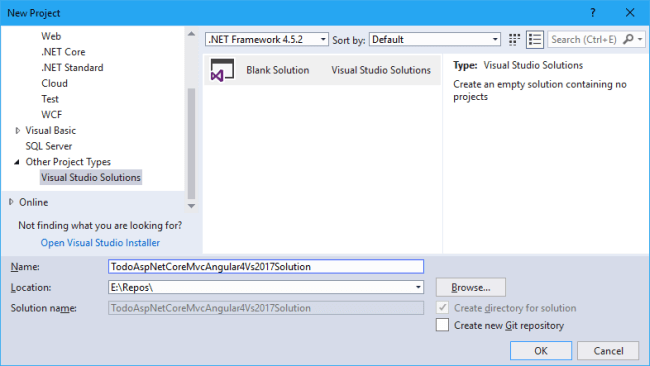
Task: Enable Create new Git repository
Action: (442, 325)
